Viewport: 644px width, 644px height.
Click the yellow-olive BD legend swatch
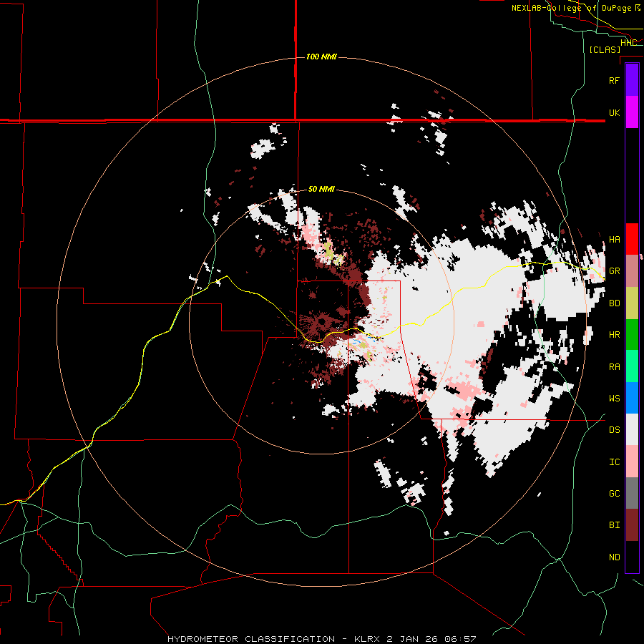tap(632, 303)
